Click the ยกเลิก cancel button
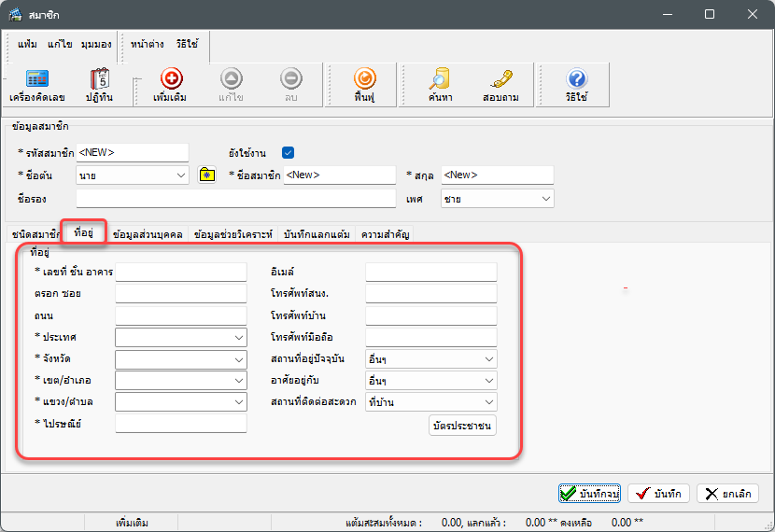775x532 pixels. tap(727, 494)
